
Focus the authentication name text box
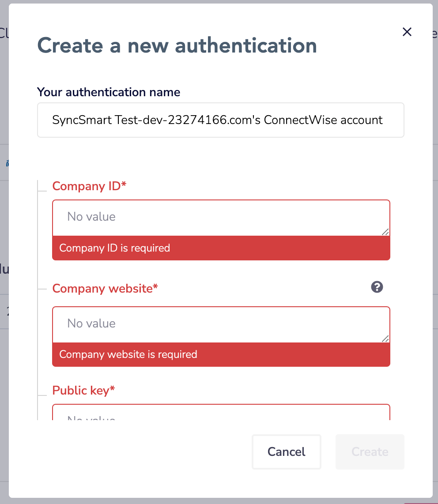[220, 120]
